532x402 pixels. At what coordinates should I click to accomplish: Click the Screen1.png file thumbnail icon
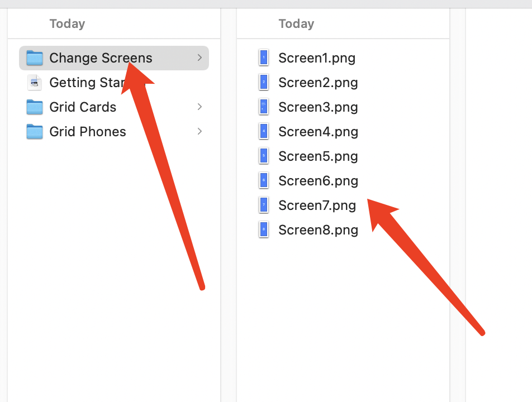[264, 58]
